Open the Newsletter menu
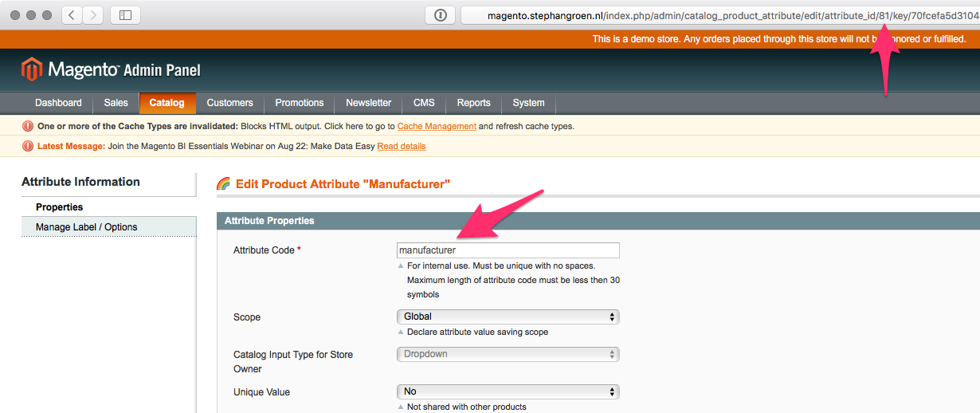 tap(368, 103)
